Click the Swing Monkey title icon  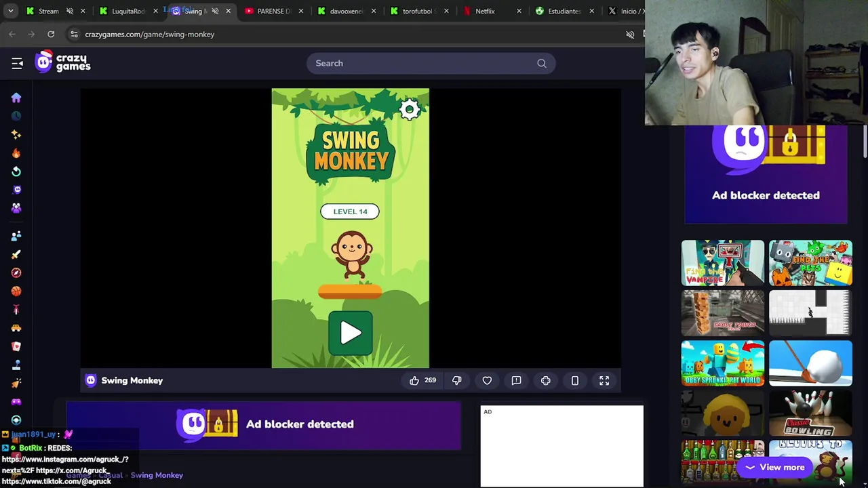coord(91,380)
